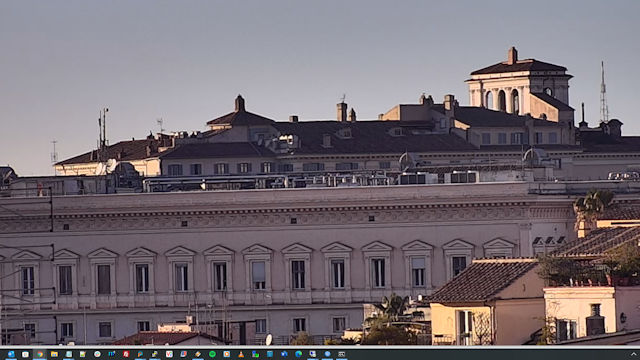Click the white square icon beside Start

point(25,354)
